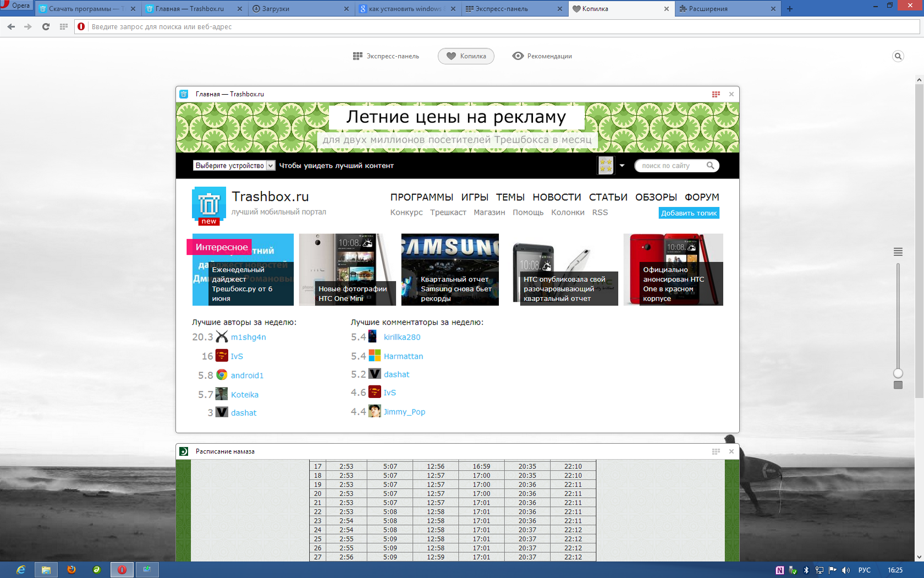Expand the arrow next to the avatar
This screenshot has height=578, width=924.
coord(622,165)
